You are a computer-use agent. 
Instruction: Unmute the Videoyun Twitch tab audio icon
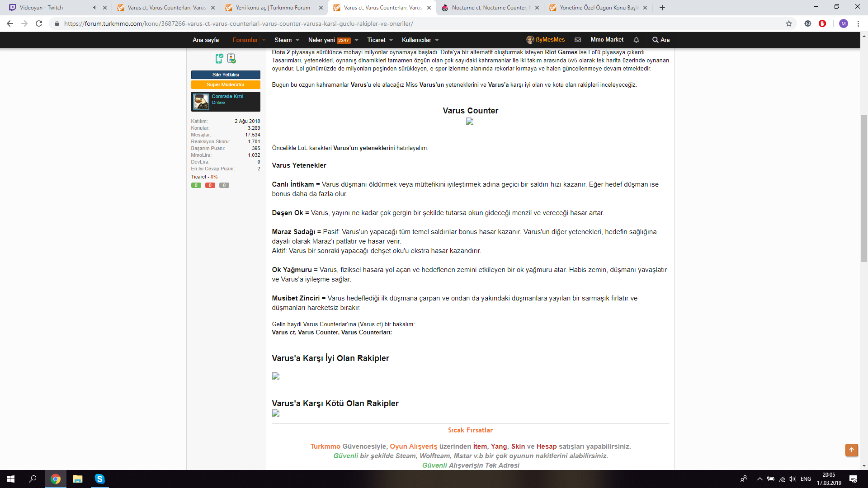[x=95, y=8]
